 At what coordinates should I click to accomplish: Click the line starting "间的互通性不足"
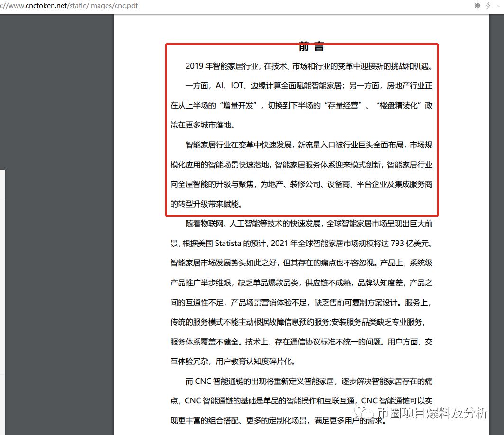300,302
